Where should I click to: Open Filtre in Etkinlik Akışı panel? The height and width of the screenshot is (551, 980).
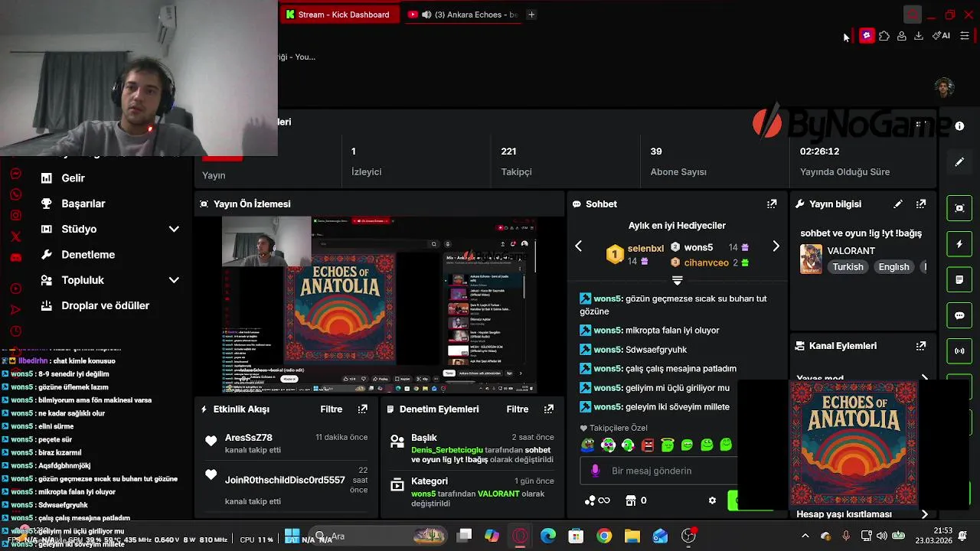[332, 409]
